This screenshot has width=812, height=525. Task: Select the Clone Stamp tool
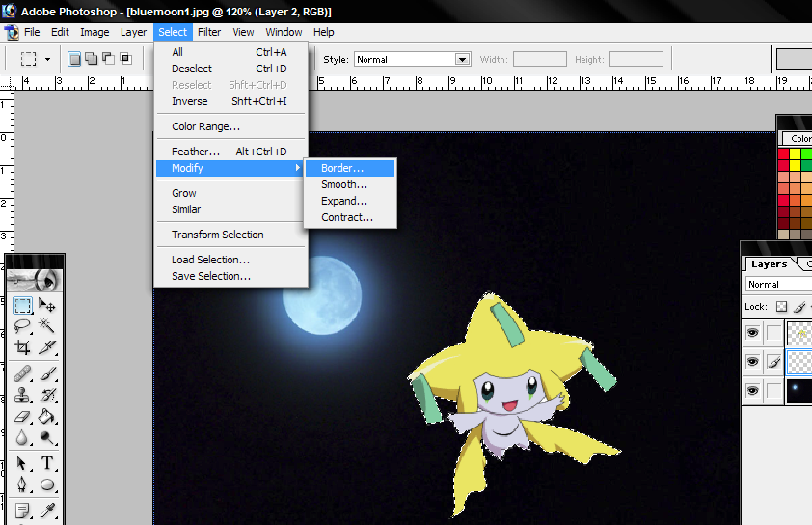pyautogui.click(x=22, y=395)
